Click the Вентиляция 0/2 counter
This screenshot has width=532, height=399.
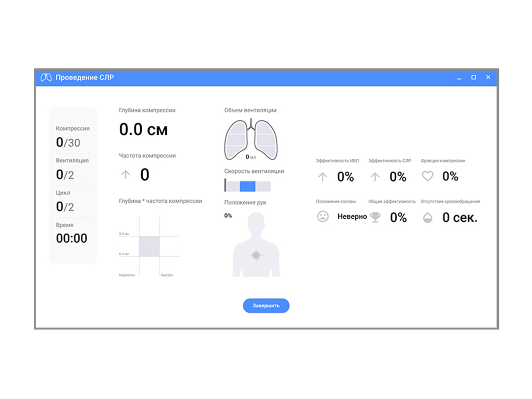pyautogui.click(x=65, y=175)
